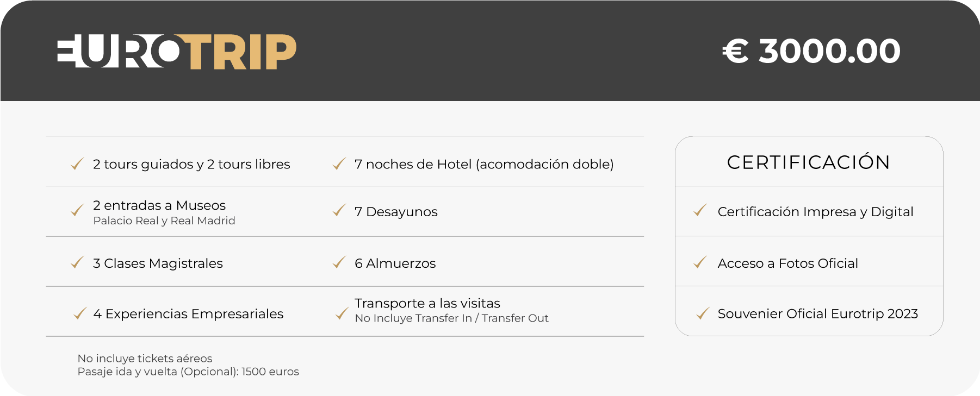Click the checkmark before "4 Experiencias Empresariales"
Screen dimensions: 980x396
point(80,313)
